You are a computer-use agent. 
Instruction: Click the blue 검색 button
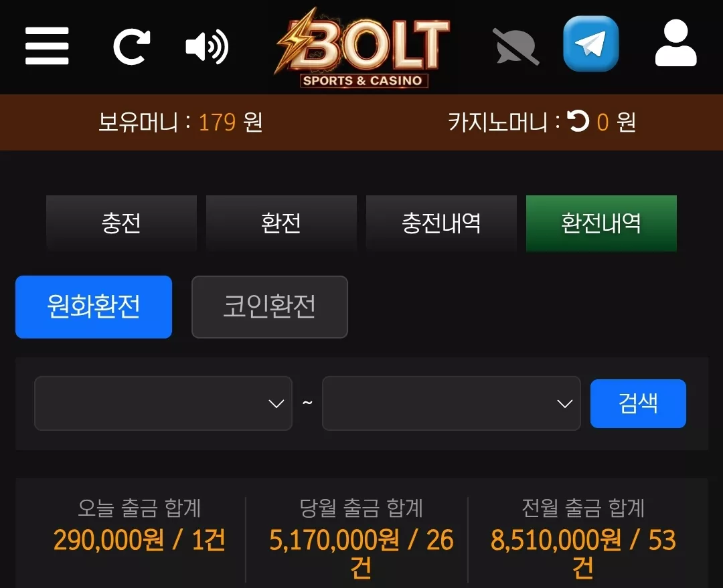click(x=638, y=403)
